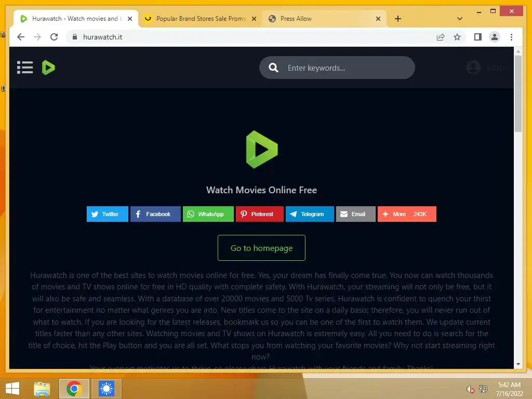Switch to Press Allow tab
532x399 pixels.
coord(325,19)
